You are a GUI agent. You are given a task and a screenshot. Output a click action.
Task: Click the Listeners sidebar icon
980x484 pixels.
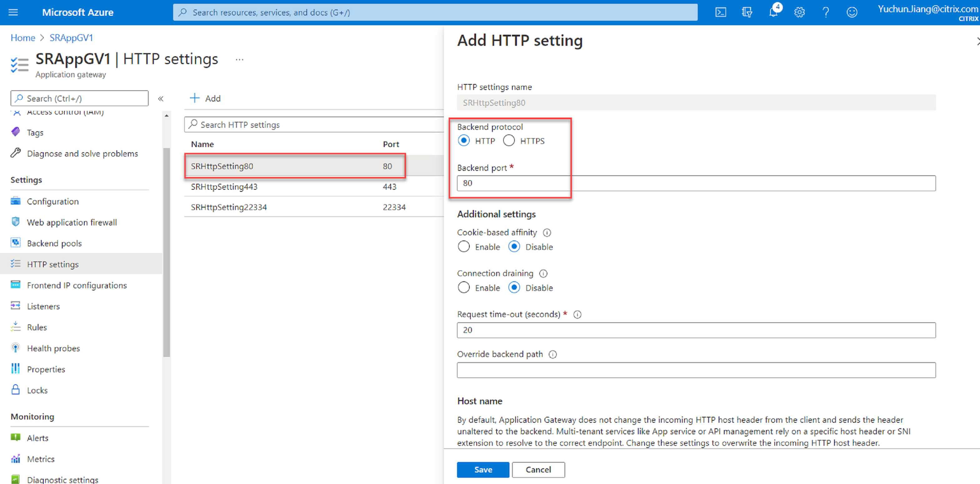pos(17,307)
